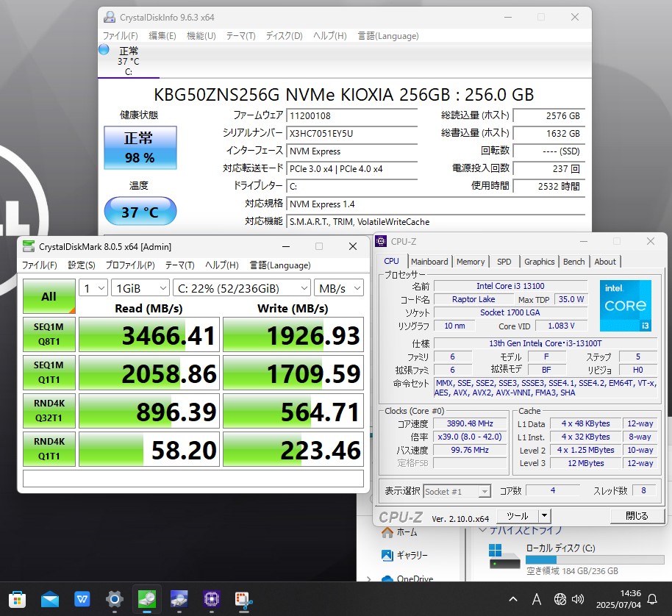Select the ローカル ディスク (C:) drive icon
Screen dimensions: 672x616
(x=504, y=556)
